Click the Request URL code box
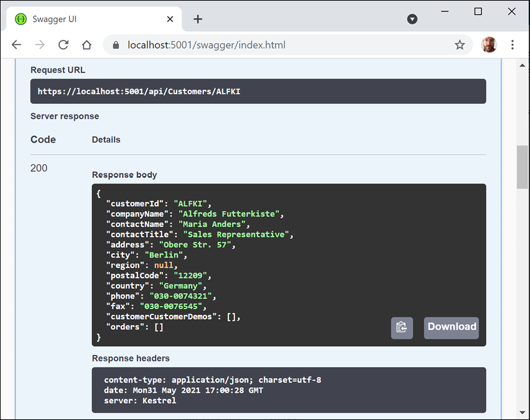Image resolution: width=530 pixels, height=420 pixels. [258, 91]
